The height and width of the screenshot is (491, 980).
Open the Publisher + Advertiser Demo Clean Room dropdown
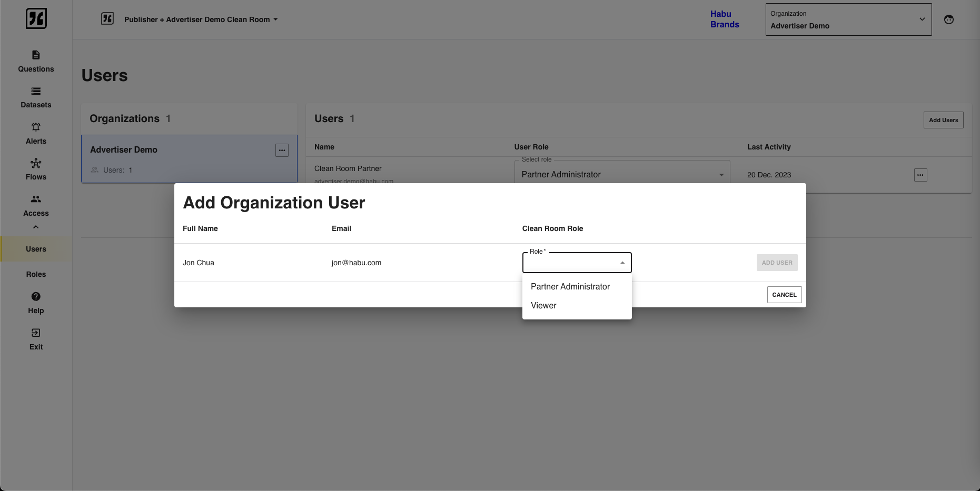[x=201, y=19]
